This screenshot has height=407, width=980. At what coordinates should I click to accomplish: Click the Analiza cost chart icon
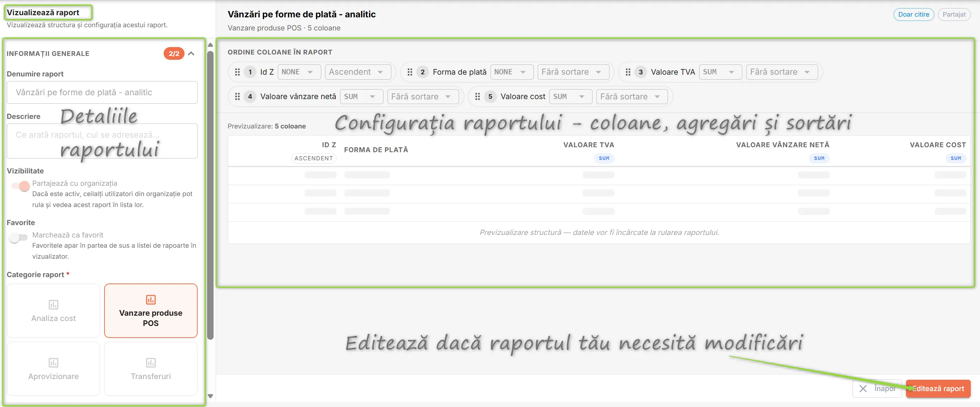tap(53, 304)
